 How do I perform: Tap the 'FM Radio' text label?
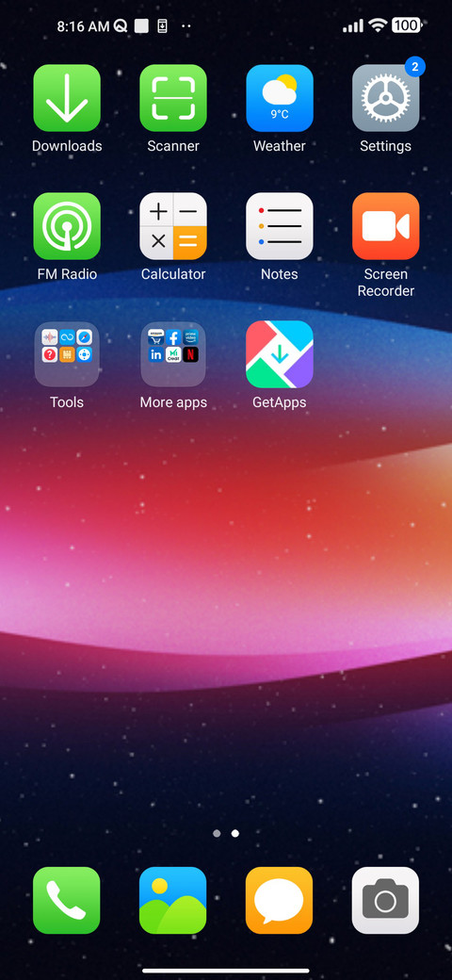click(x=67, y=274)
